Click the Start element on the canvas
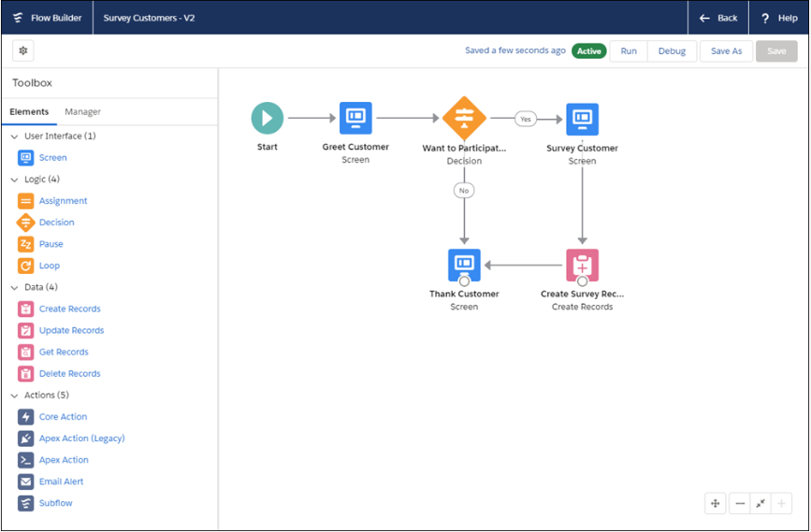Viewport: 811px width, 532px height. (267, 119)
